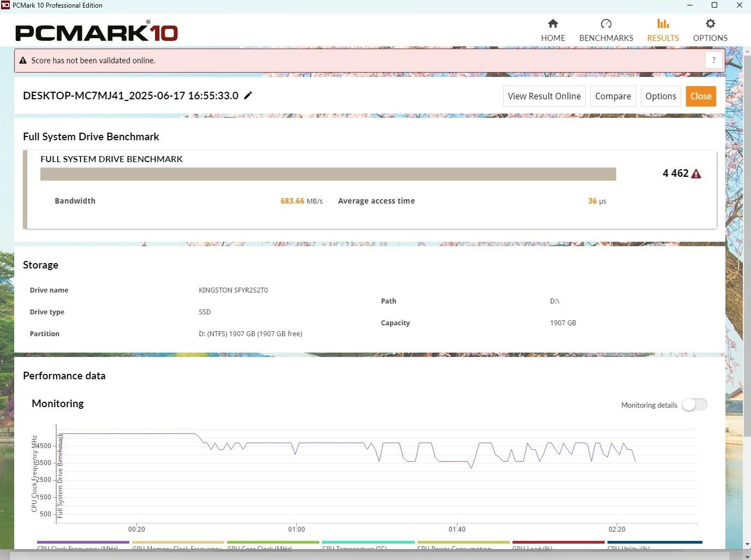
Task: Open the Home page icon
Action: (x=553, y=23)
